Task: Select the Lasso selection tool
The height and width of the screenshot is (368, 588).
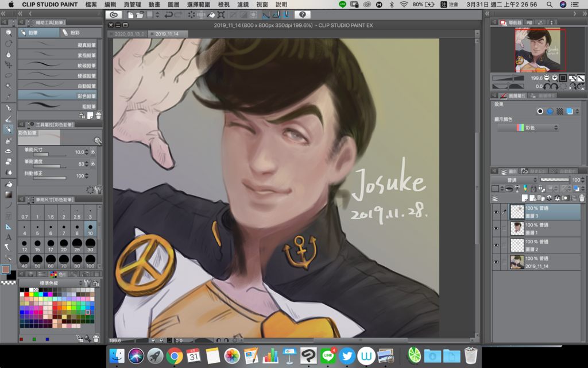Action: coord(8,75)
